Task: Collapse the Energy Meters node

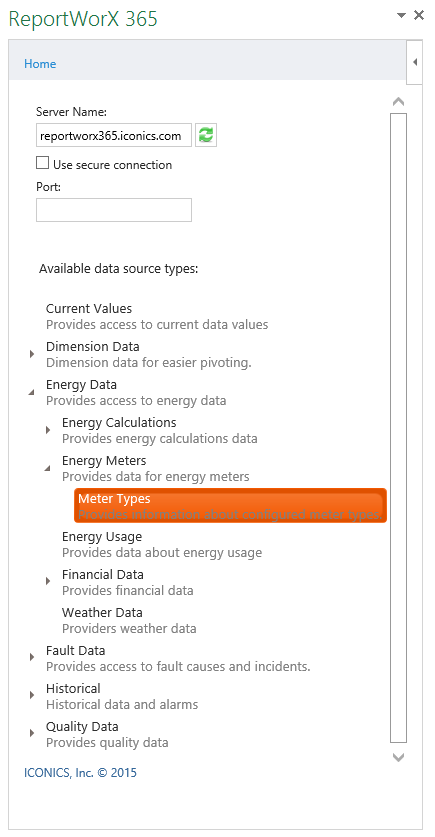Action: pos(48,468)
